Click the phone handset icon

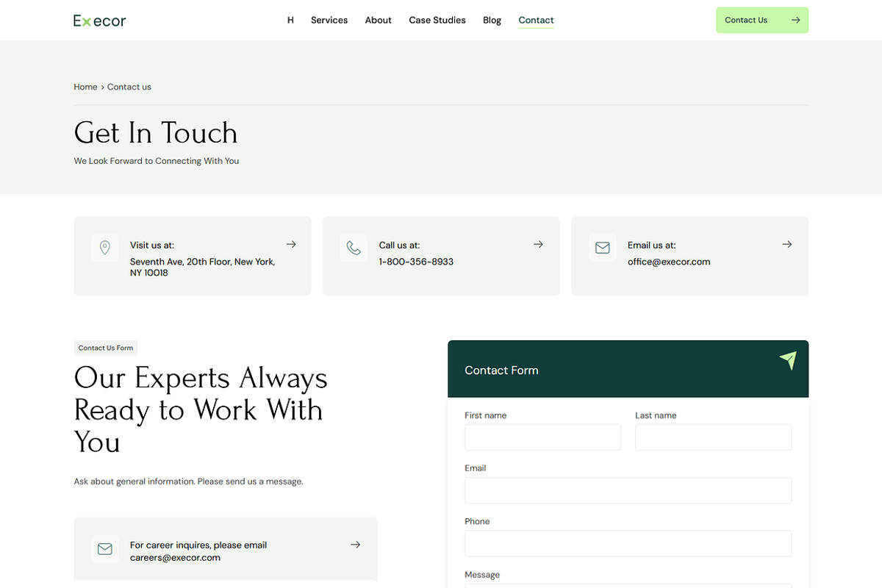click(x=354, y=248)
